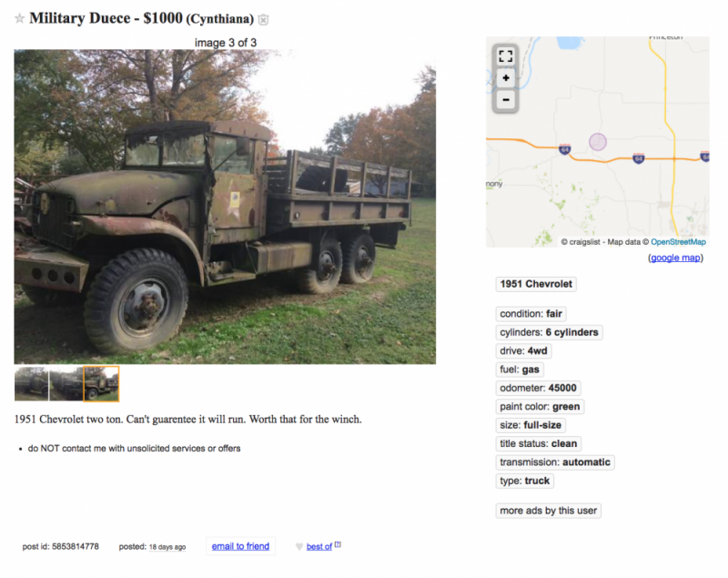The height and width of the screenshot is (578, 728).
Task: Select the second truck thumbnail
Action: (66, 383)
